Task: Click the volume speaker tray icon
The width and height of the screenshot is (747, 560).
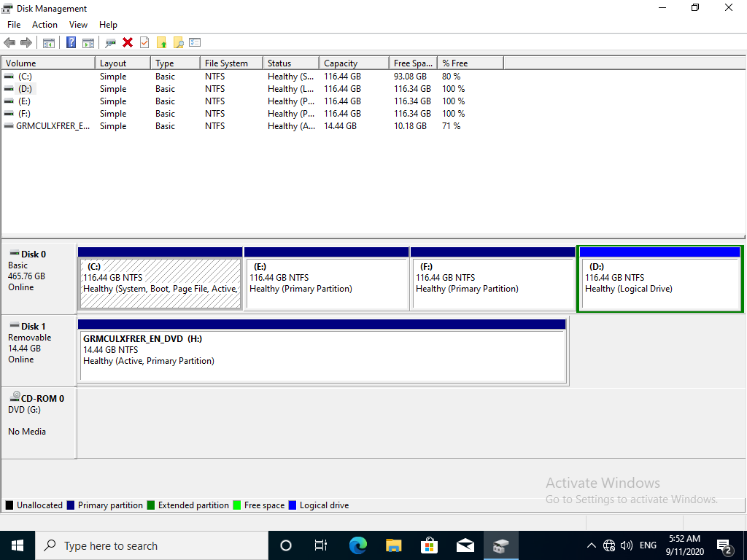Action: click(x=627, y=545)
